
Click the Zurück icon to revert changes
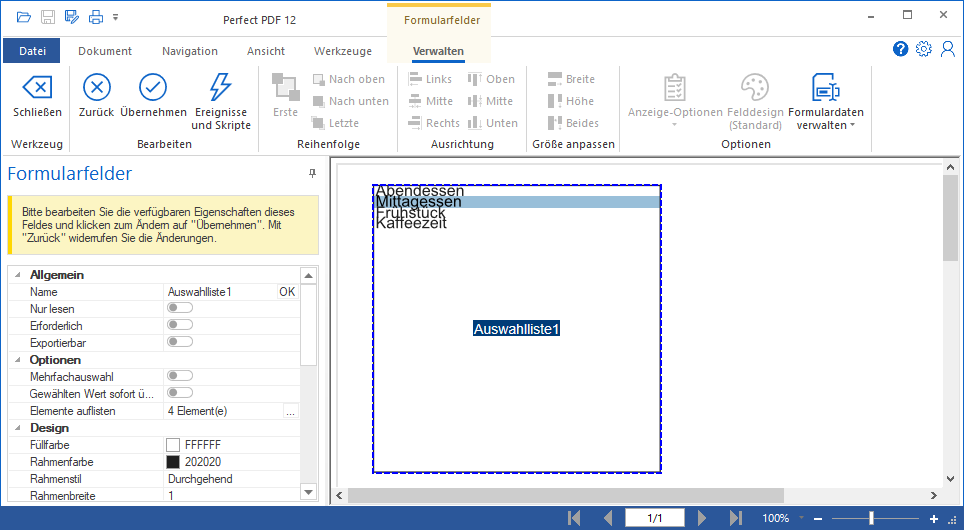point(97,88)
